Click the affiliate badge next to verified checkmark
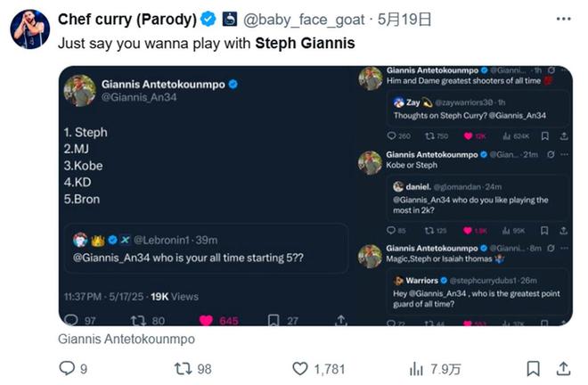588x385 pixels. pos(229,19)
